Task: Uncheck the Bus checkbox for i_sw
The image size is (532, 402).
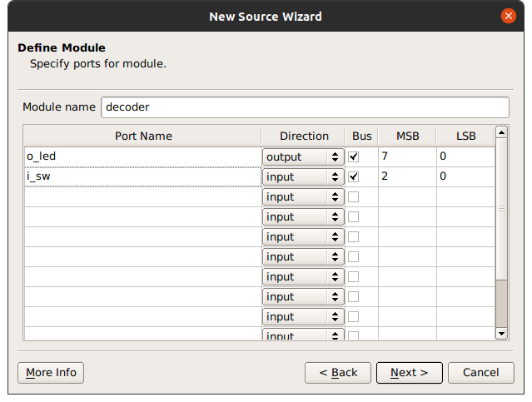Action: coord(354,176)
